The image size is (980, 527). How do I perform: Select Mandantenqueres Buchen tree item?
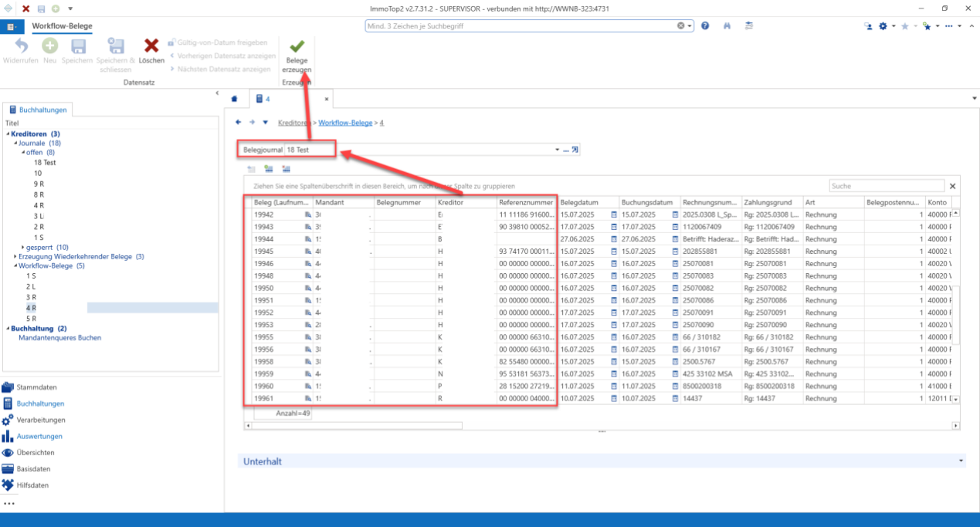pyautogui.click(x=59, y=338)
